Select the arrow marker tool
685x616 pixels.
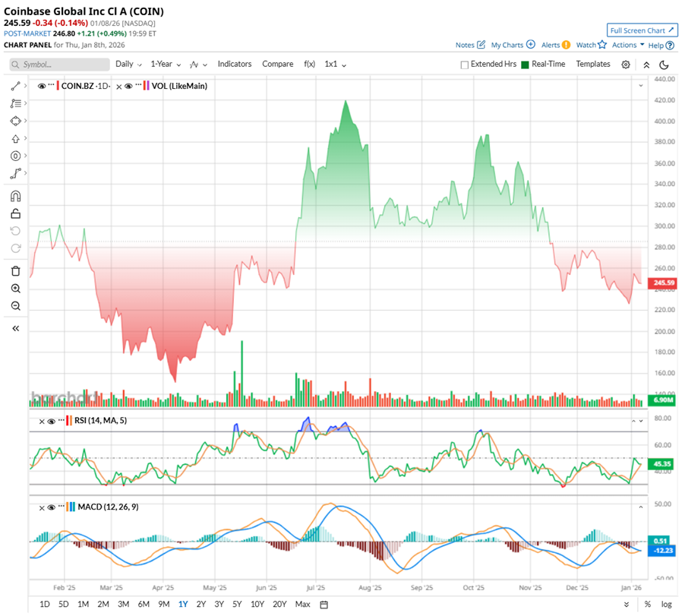[x=16, y=138]
